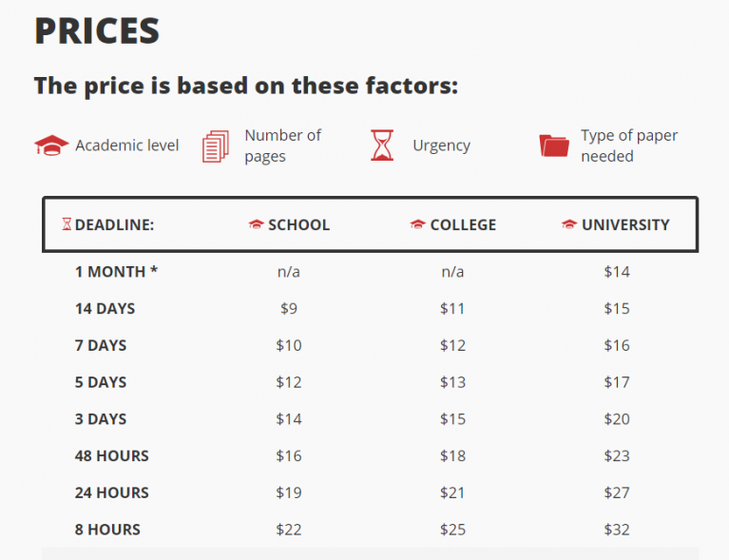Screen dimensions: 729x560
Task: Click the 3 DAYS deadline row label
Action: point(101,419)
